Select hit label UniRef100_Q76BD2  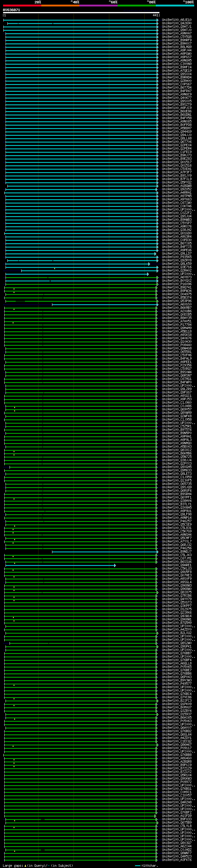pos(177,731)
